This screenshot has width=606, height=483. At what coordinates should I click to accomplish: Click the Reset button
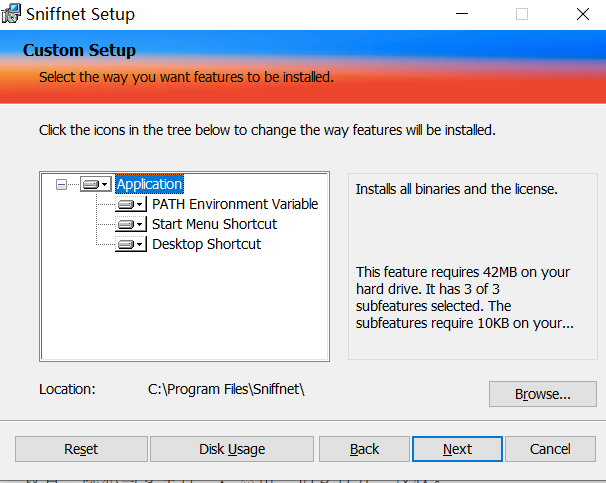click(81, 449)
